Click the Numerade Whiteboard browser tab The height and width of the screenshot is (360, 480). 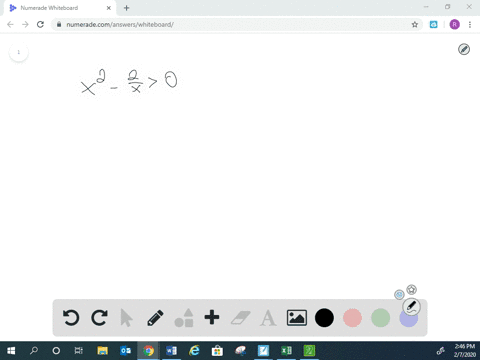pyautogui.click(x=60, y=8)
